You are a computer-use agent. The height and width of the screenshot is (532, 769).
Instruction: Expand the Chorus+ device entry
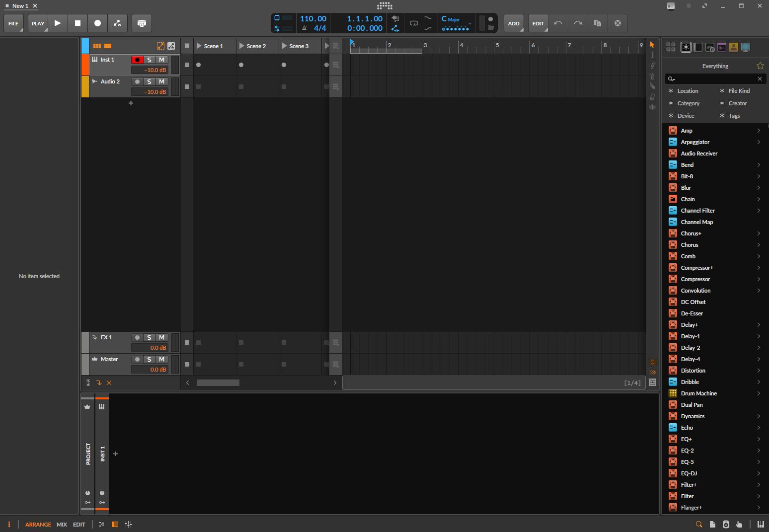click(x=759, y=233)
